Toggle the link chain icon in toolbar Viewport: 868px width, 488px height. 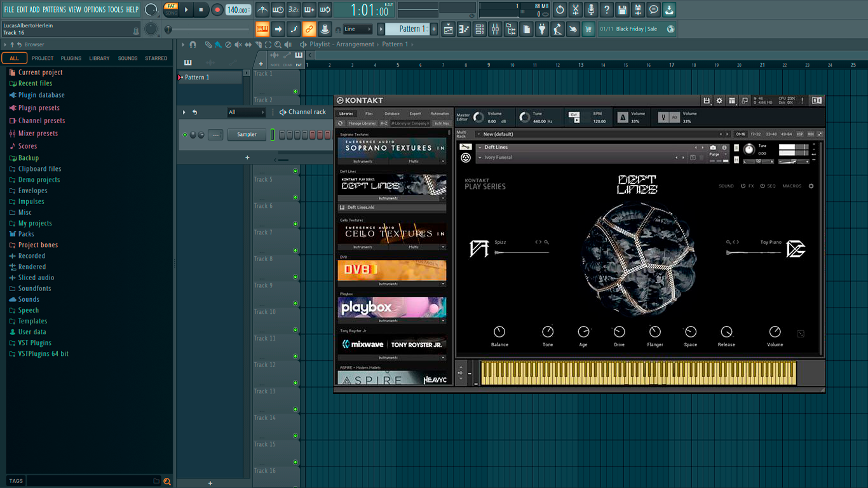309,29
